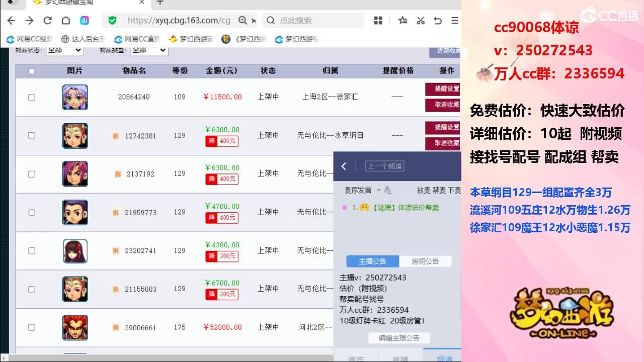Click the 拆 badge beside item 39006661
Image resolution: width=644 pixels, height=362 pixels.
tap(116, 327)
